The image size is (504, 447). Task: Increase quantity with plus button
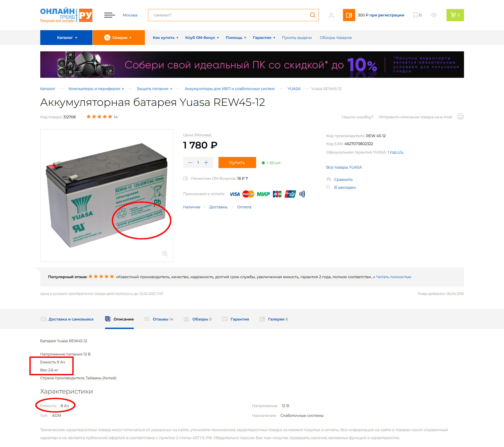[x=206, y=162]
